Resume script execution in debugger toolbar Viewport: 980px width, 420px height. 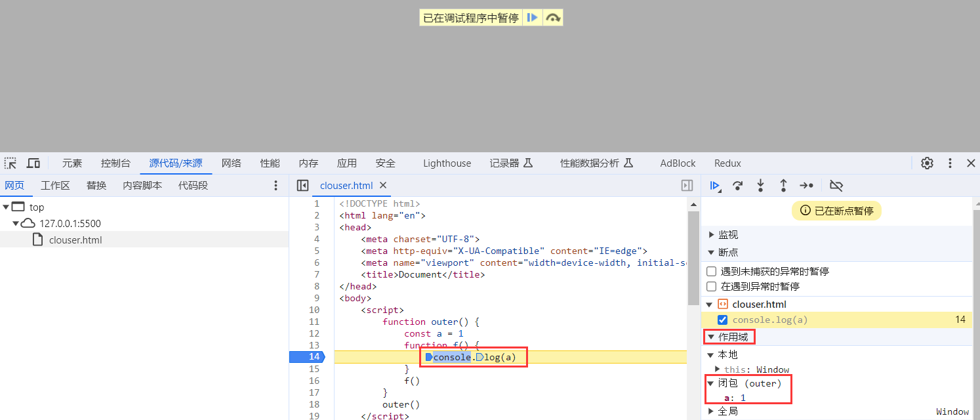715,186
